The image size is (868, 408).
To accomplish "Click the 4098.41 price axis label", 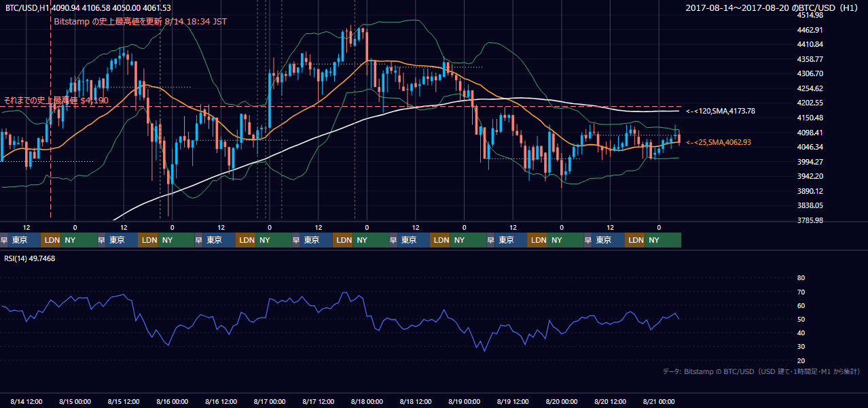I will 810,133.
